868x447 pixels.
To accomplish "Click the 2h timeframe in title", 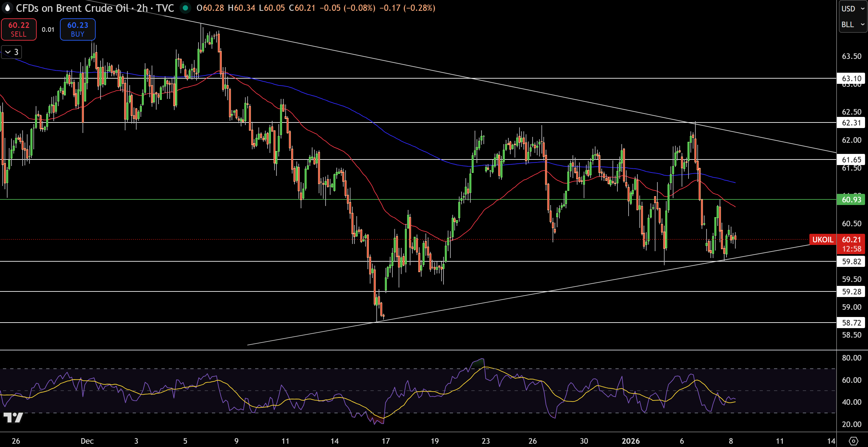I will click(x=142, y=8).
